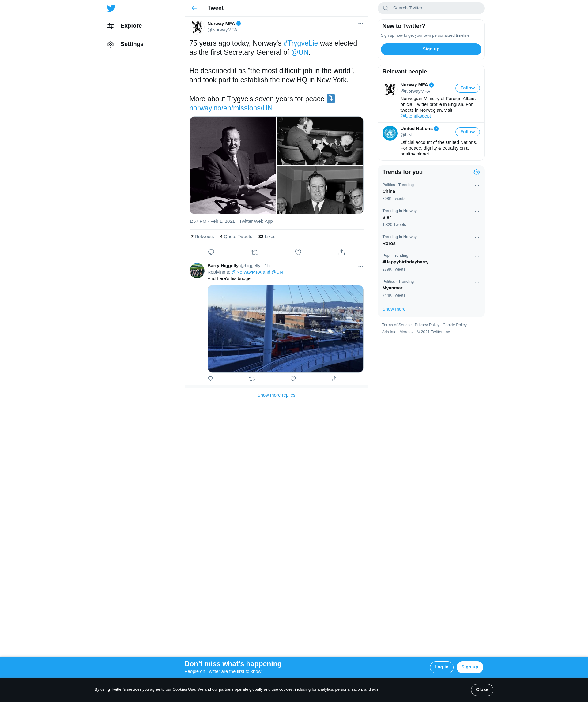This screenshot has height=702, width=588.
Task: Follow the Norway MFA account
Action: click(467, 88)
